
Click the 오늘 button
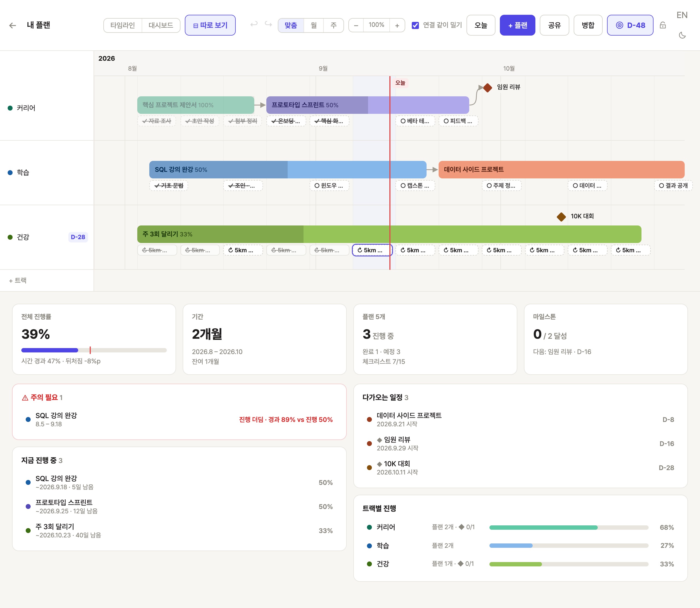coord(481,25)
